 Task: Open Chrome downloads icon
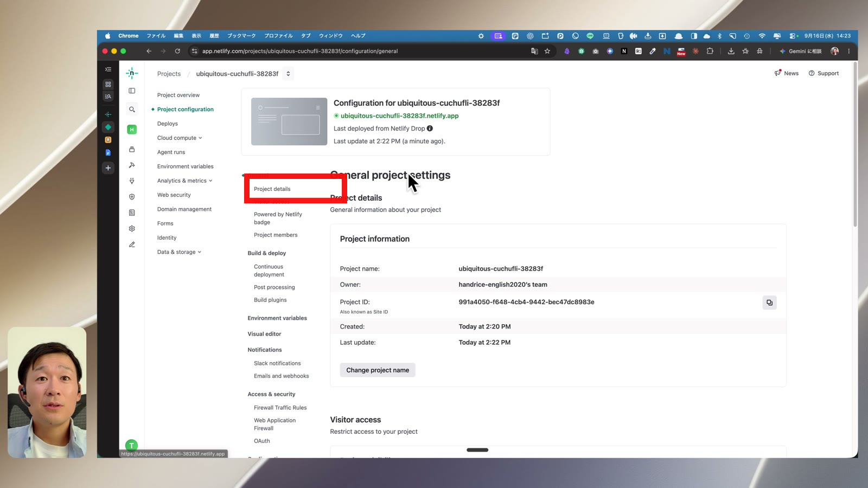point(731,51)
